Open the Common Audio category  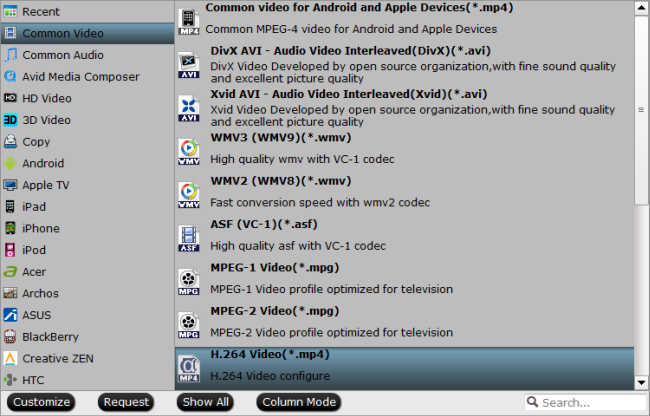pyautogui.click(x=87, y=55)
